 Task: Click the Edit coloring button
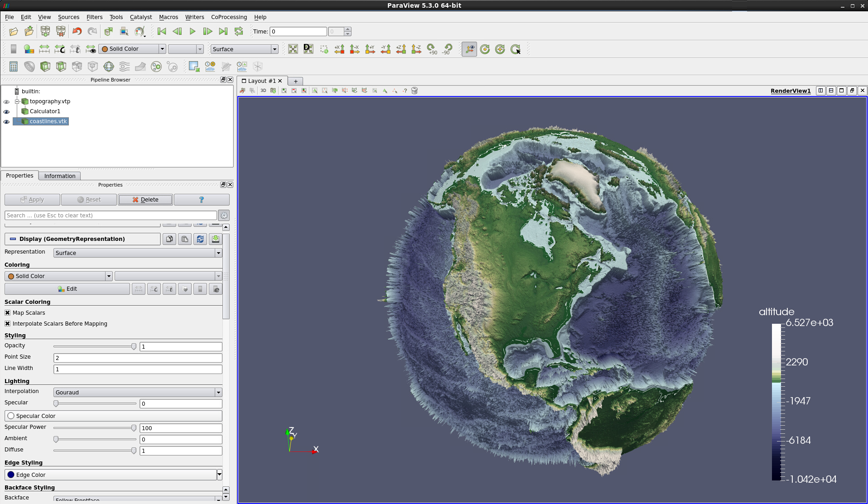68,289
